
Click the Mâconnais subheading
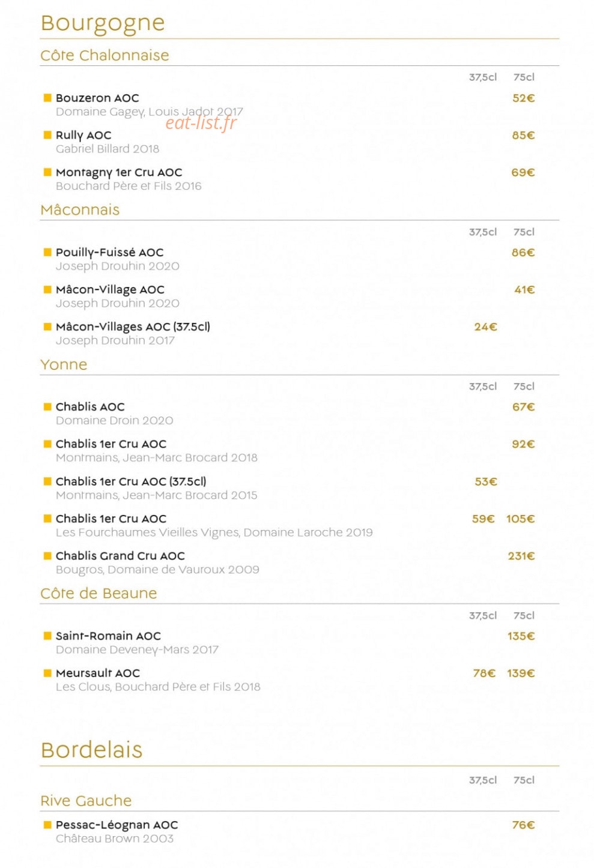pyautogui.click(x=80, y=209)
